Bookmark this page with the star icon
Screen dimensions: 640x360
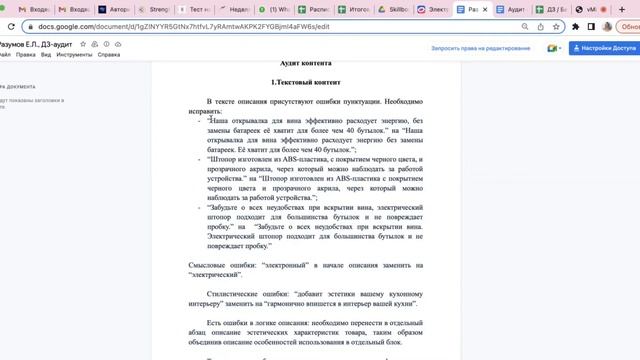tap(556, 27)
